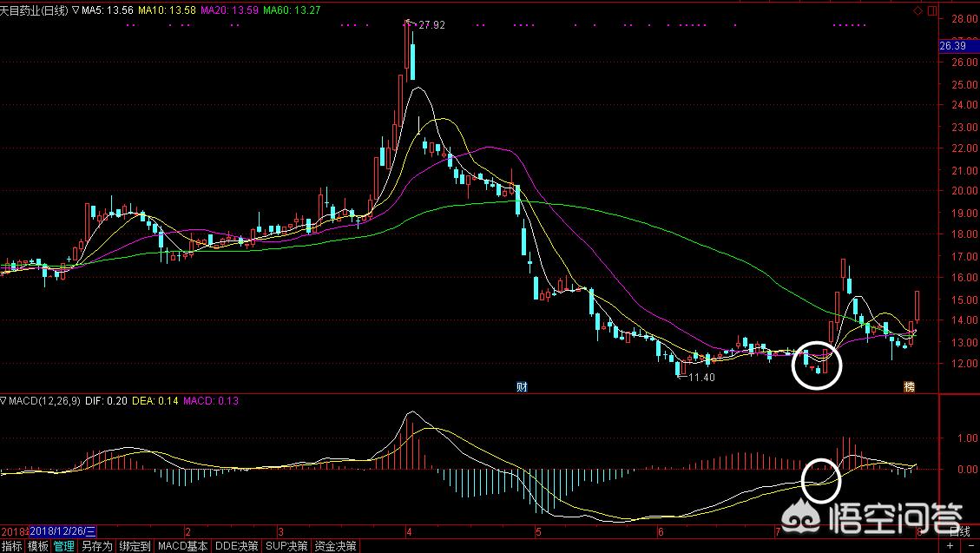Open the 指标 tab
Screen dimensions: 980x553
pos(12,546)
